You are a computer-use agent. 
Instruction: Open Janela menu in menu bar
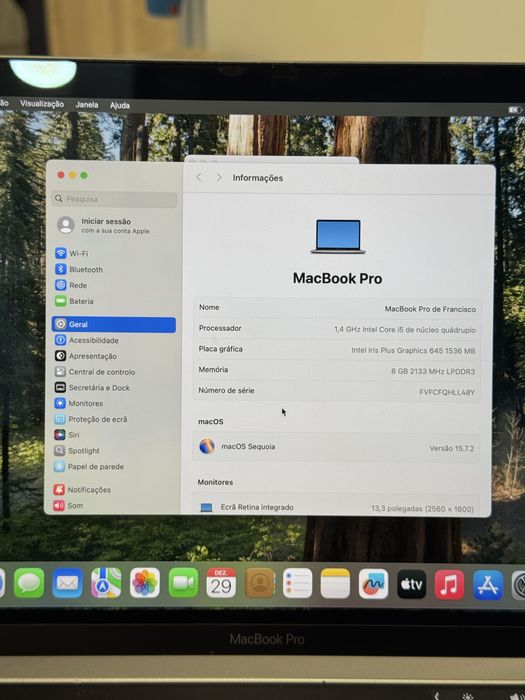pyautogui.click(x=87, y=104)
